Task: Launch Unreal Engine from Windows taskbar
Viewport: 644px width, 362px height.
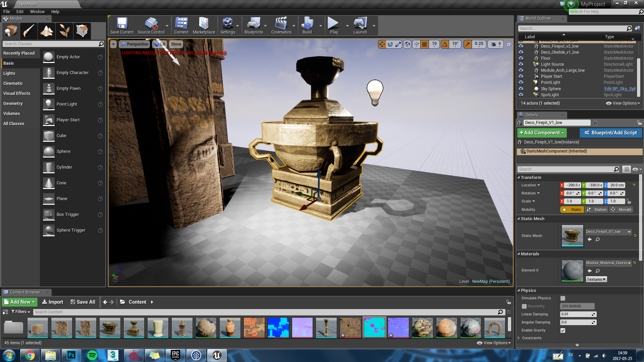Action: tap(217, 355)
